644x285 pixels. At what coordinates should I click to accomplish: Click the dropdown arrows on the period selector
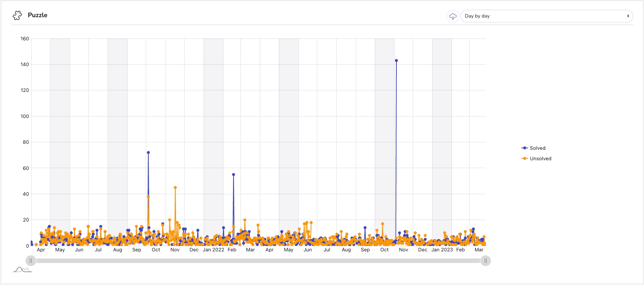[x=628, y=16]
